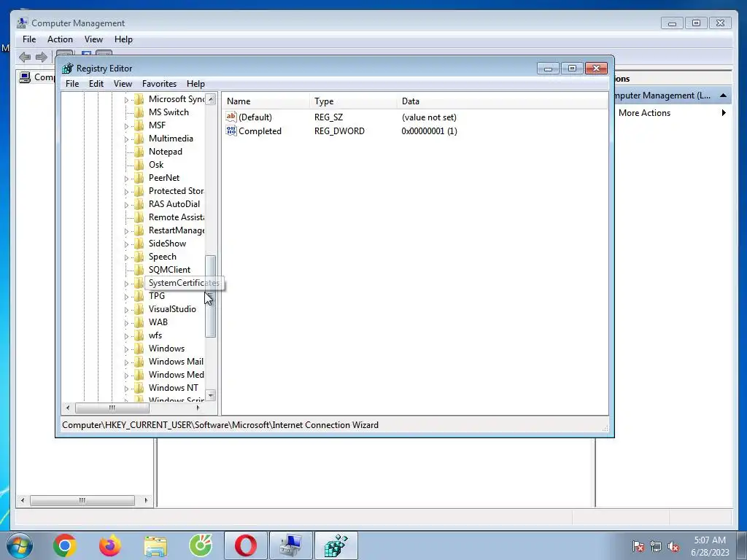The width and height of the screenshot is (747, 560).
Task: Click the registry tree scroll up arrow
Action: pyautogui.click(x=211, y=99)
